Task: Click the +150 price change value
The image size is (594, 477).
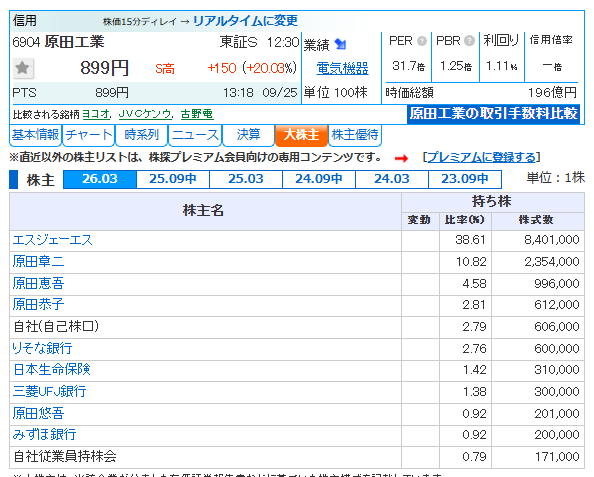Action: pos(222,68)
